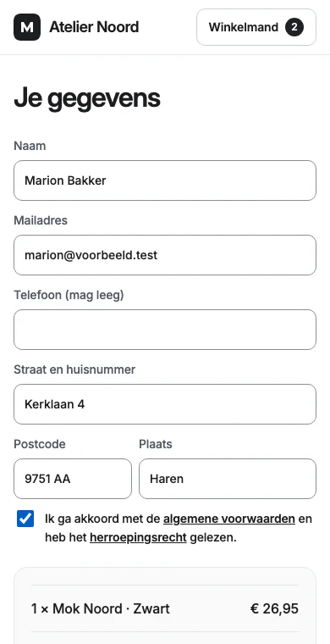Uncheck the terms agreement checkbox
This screenshot has height=644, width=330.
[25, 519]
